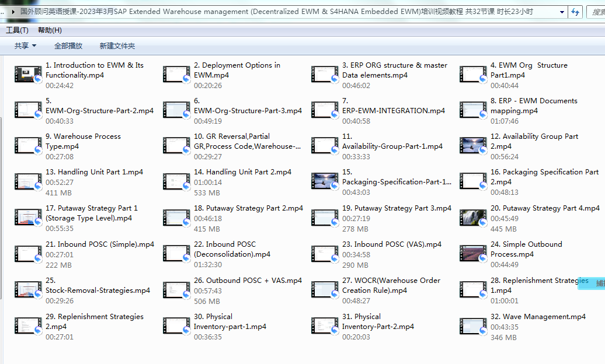Click the address bar folder path text
Viewport: 605px width, 364px height.
coord(276,12)
